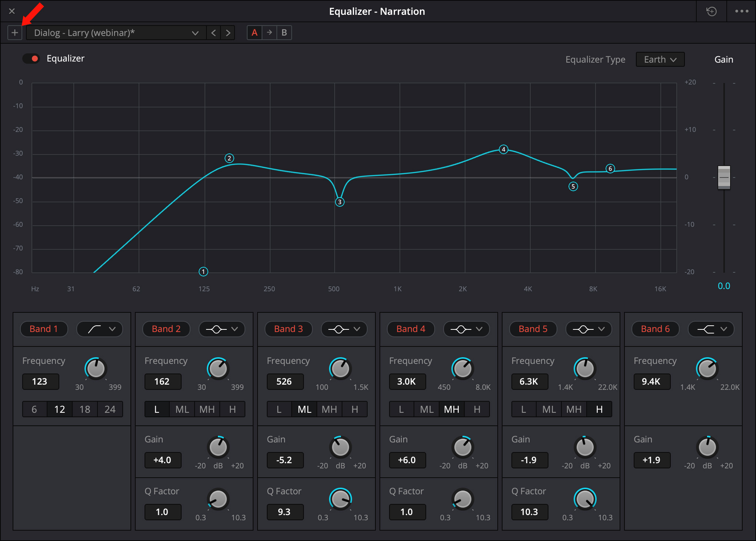Viewport: 756px width, 541px height.
Task: Select band 4 node on EQ curve
Action: pyautogui.click(x=503, y=149)
